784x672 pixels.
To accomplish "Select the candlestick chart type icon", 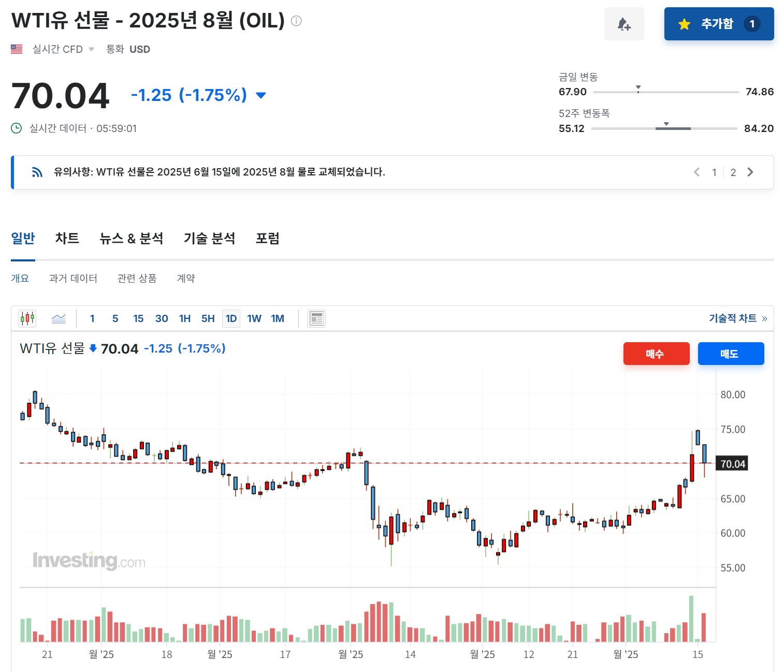I will [26, 318].
